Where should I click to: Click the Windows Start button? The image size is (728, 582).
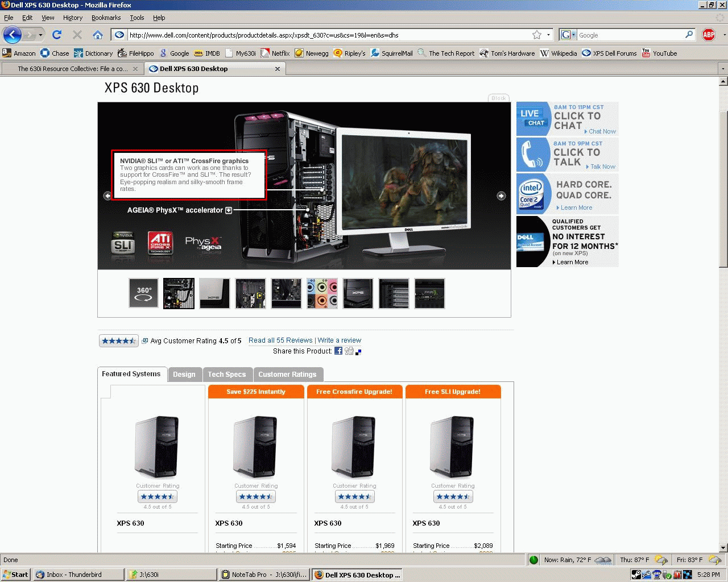[x=15, y=575]
